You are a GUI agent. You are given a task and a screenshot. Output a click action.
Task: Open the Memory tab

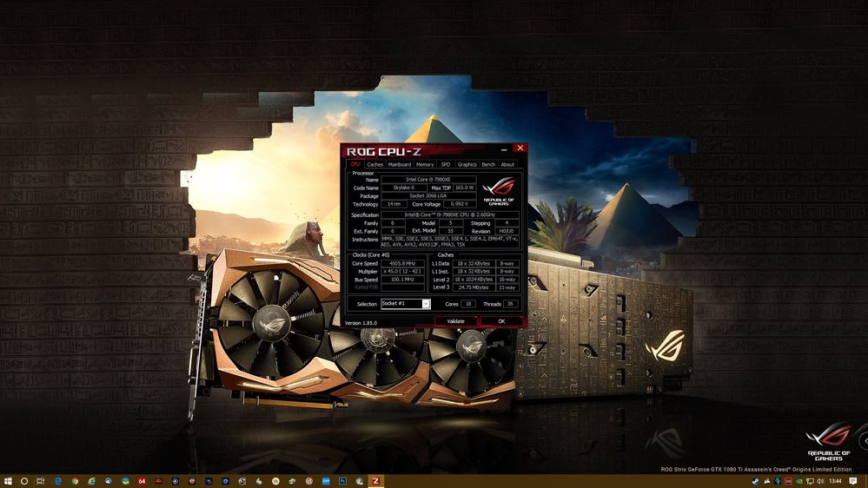pyautogui.click(x=425, y=164)
